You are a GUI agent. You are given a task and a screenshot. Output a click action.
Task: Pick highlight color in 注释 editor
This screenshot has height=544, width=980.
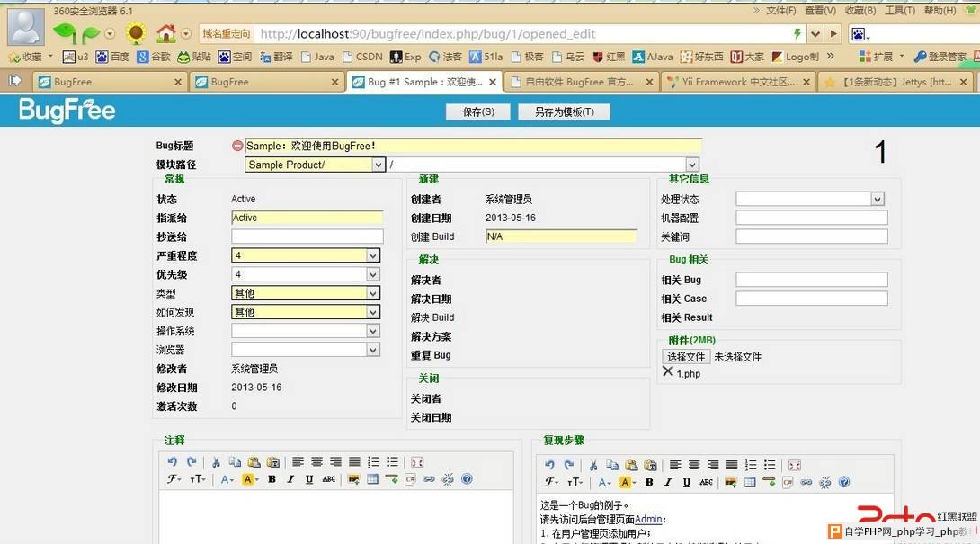point(249,479)
